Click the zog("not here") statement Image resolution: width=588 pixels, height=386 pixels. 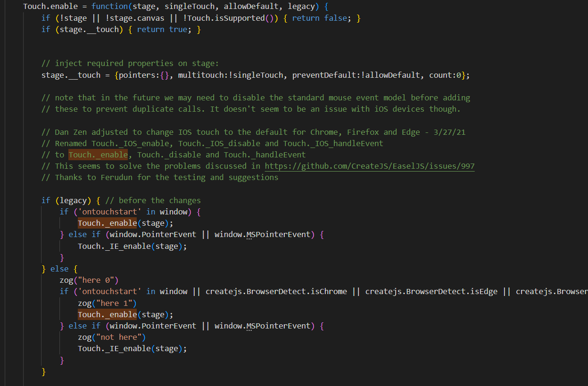click(x=112, y=337)
